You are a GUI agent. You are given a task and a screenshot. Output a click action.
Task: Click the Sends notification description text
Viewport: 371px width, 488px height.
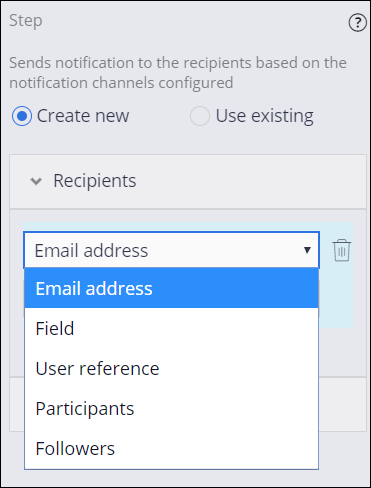click(x=178, y=73)
